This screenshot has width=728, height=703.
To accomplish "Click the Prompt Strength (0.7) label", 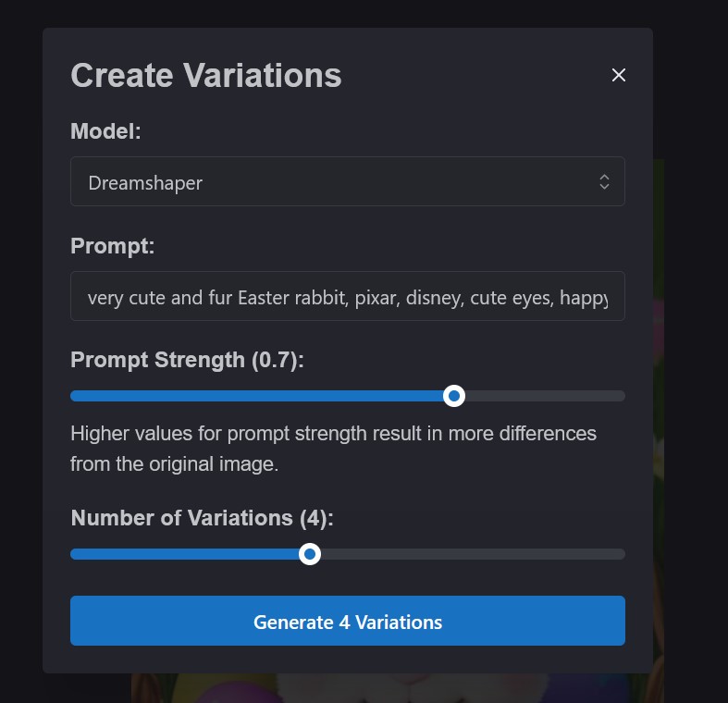I will [x=187, y=360].
